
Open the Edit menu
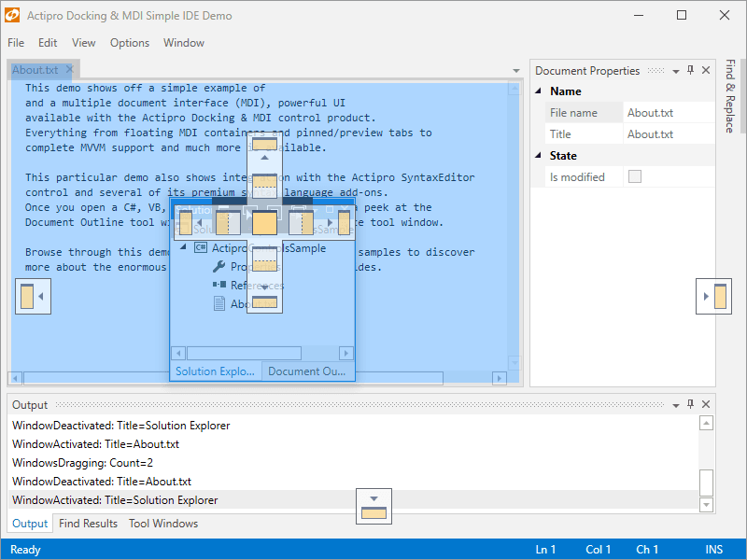tap(48, 42)
